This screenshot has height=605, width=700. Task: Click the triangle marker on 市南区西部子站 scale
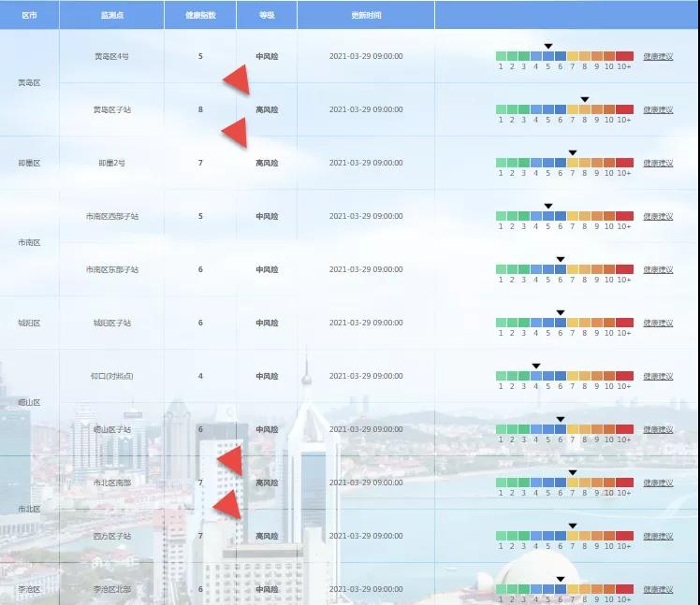point(548,206)
